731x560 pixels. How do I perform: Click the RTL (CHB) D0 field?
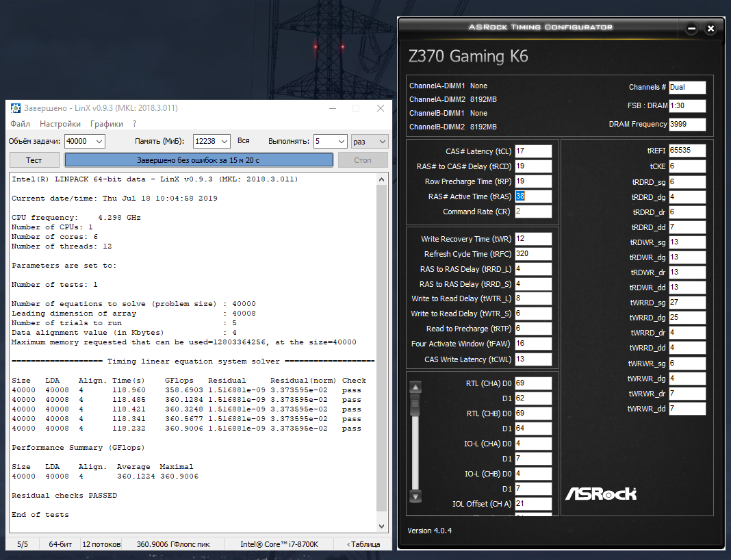pos(533,413)
